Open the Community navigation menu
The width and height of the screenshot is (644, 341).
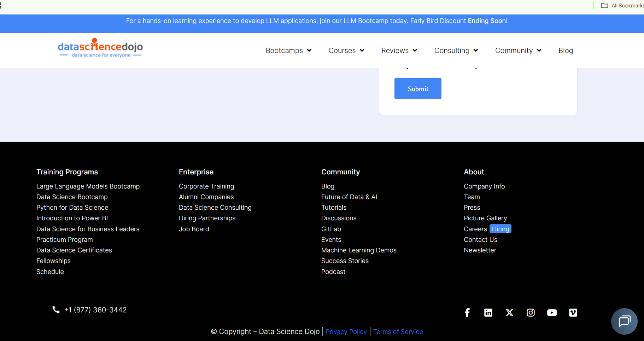click(518, 50)
